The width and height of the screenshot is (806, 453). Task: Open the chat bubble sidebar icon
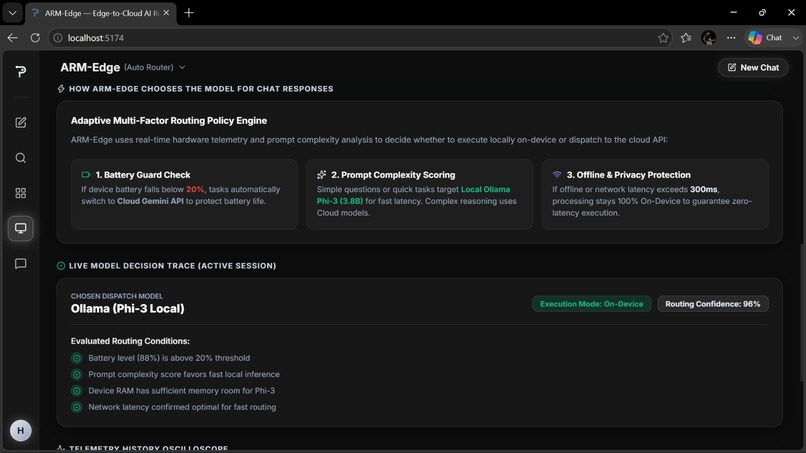(21, 264)
